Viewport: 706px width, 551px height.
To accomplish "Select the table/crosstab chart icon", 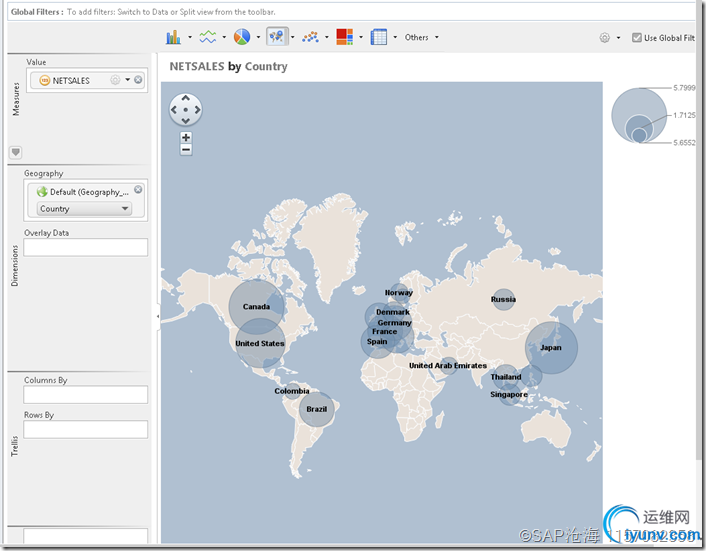I will (x=379, y=37).
